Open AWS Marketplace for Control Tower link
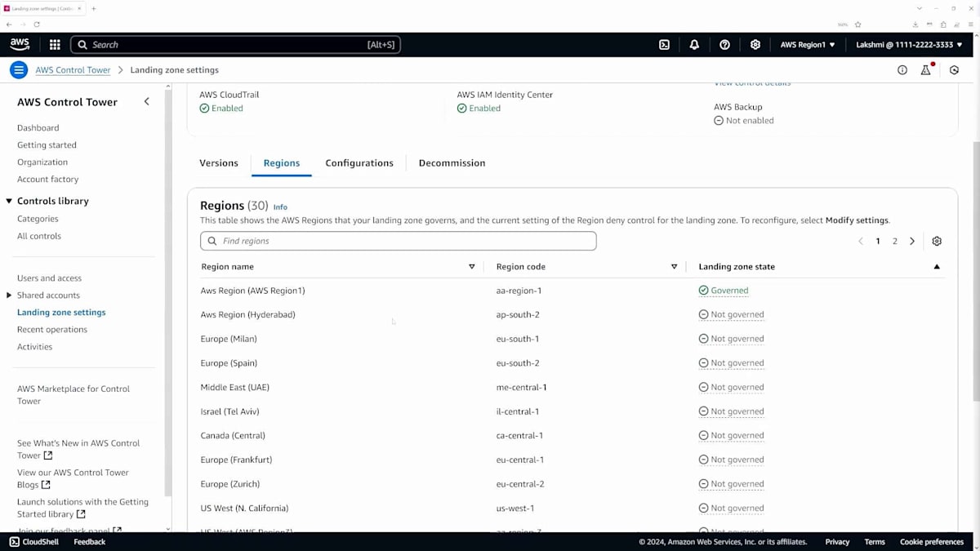This screenshot has height=551, width=980. (73, 395)
